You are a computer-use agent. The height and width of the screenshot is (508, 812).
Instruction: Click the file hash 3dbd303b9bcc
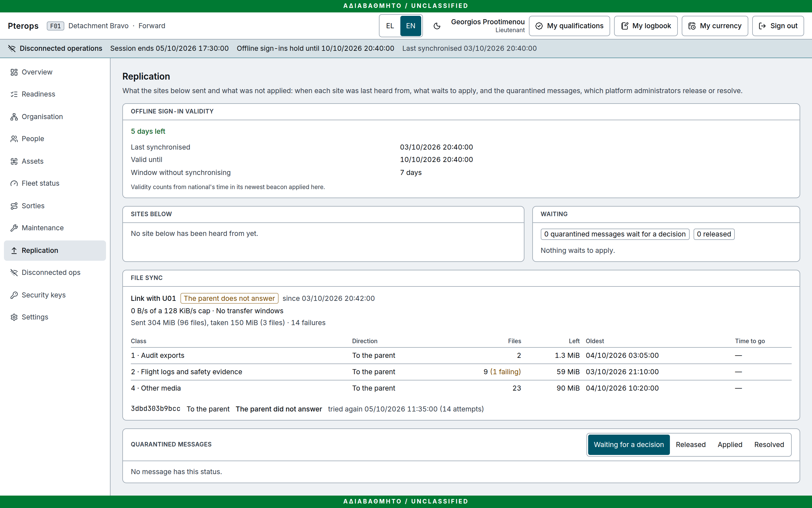[x=155, y=409]
